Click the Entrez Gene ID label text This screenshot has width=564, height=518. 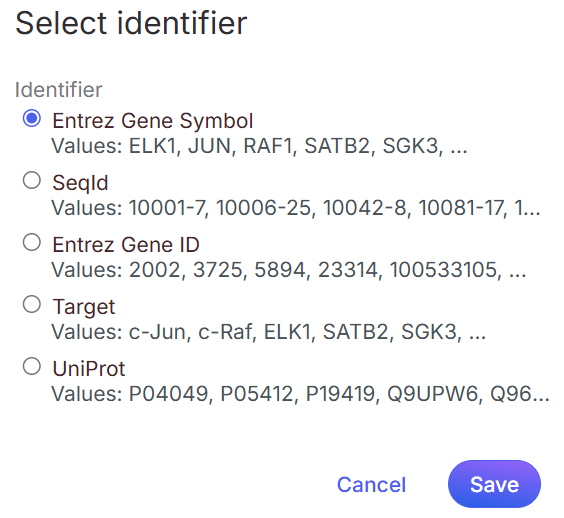(x=126, y=245)
